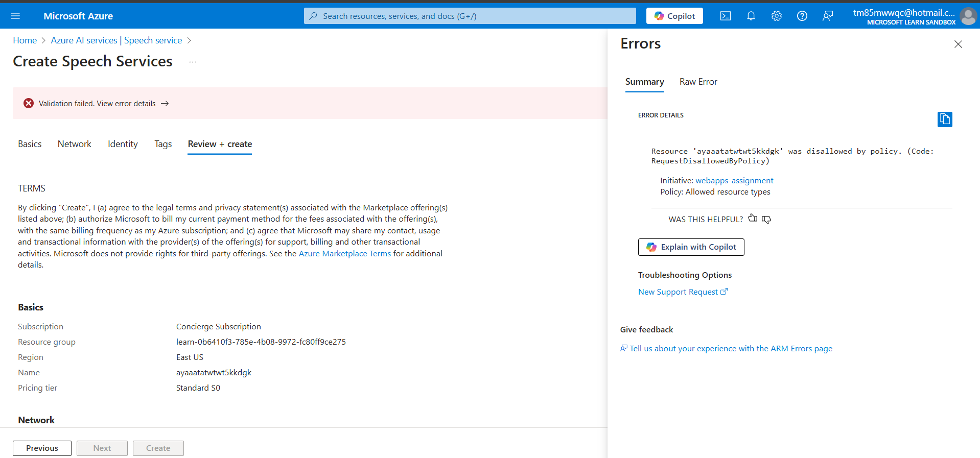
Task: Switch to the Tags tab
Action: coord(163,144)
